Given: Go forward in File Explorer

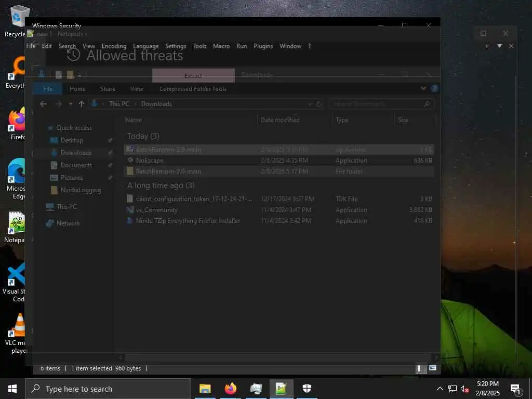Looking at the screenshot, I should 58,104.
